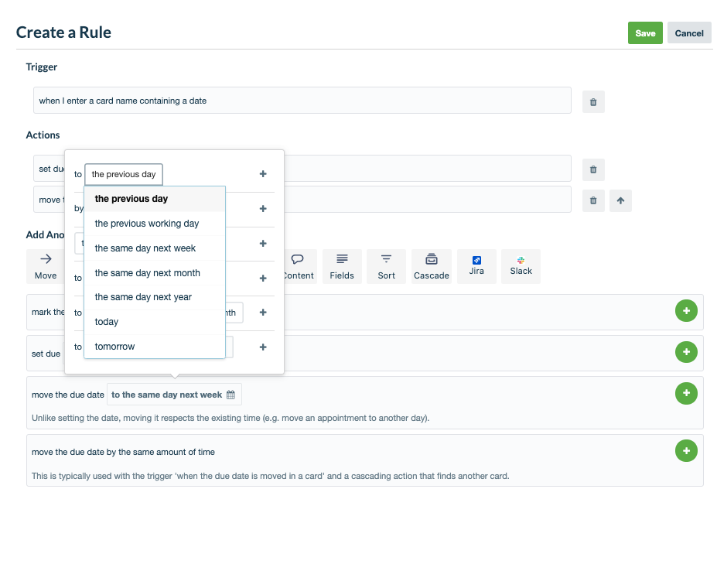Add 'move the due date' action with green plus
The height and width of the screenshot is (588, 717).
pos(686,393)
